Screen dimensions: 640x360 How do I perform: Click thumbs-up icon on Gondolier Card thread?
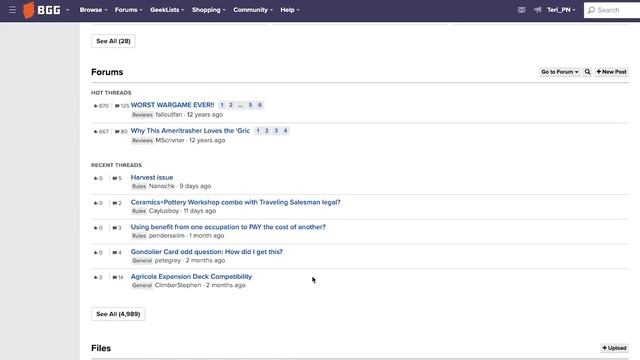[x=96, y=253]
